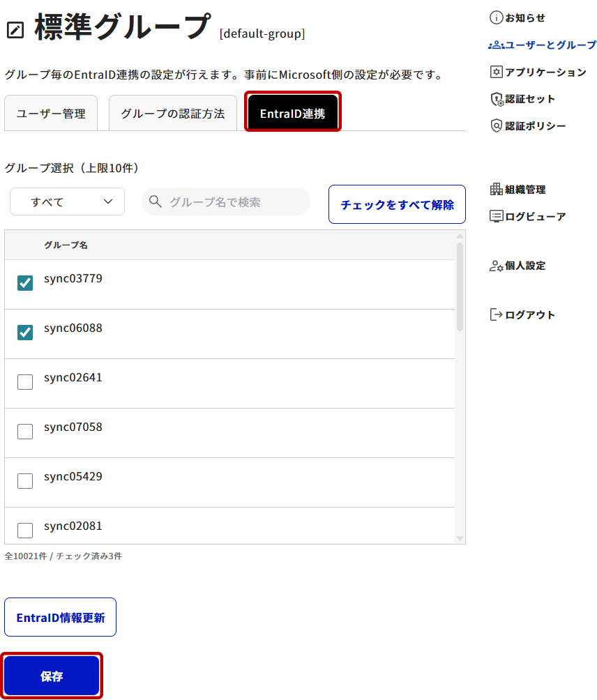Uncheck the sync06088 checkbox
The image size is (597, 700).
[25, 333]
